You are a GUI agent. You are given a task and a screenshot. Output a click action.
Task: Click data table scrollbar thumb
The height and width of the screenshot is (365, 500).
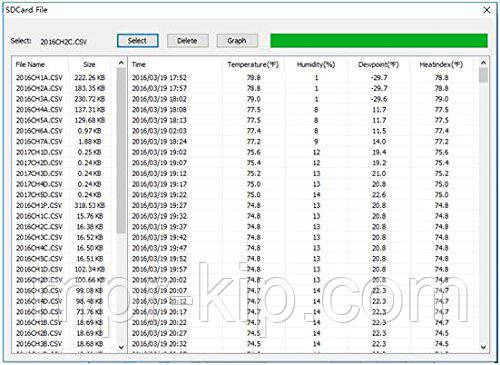click(483, 75)
